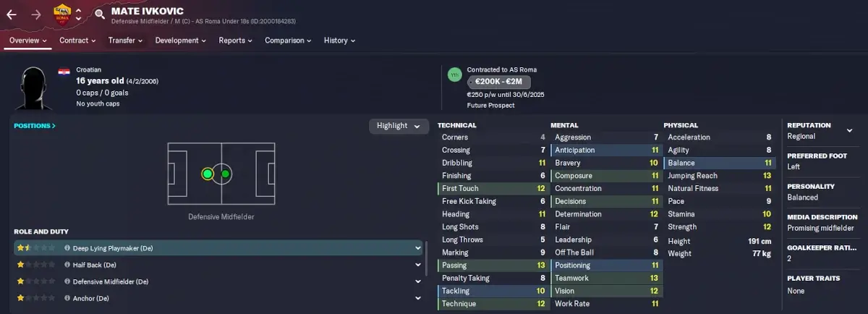Click the green YTH contract badge
Screen dimensions: 868x314
pos(455,75)
